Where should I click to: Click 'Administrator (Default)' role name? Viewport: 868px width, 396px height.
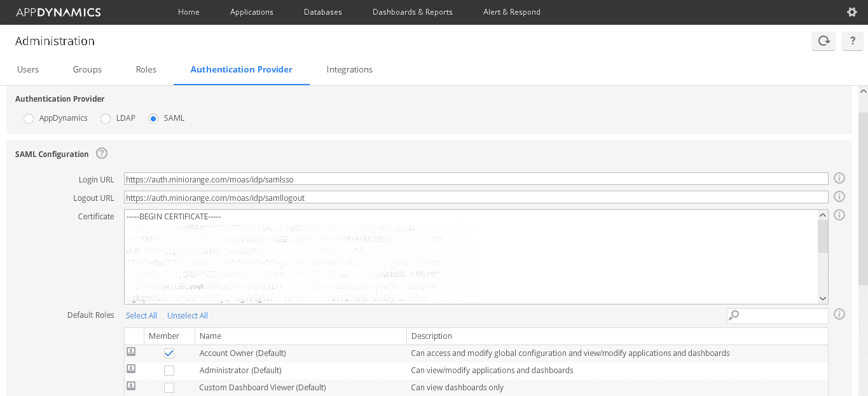click(240, 370)
